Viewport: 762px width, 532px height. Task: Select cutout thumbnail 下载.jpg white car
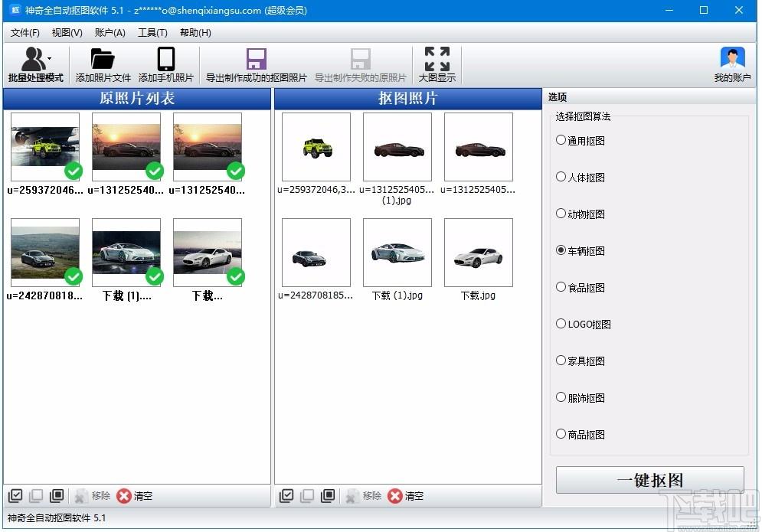(479, 252)
